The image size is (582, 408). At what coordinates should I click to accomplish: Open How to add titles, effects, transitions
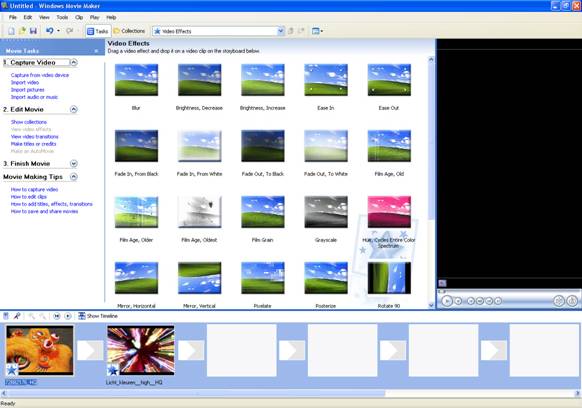52,204
